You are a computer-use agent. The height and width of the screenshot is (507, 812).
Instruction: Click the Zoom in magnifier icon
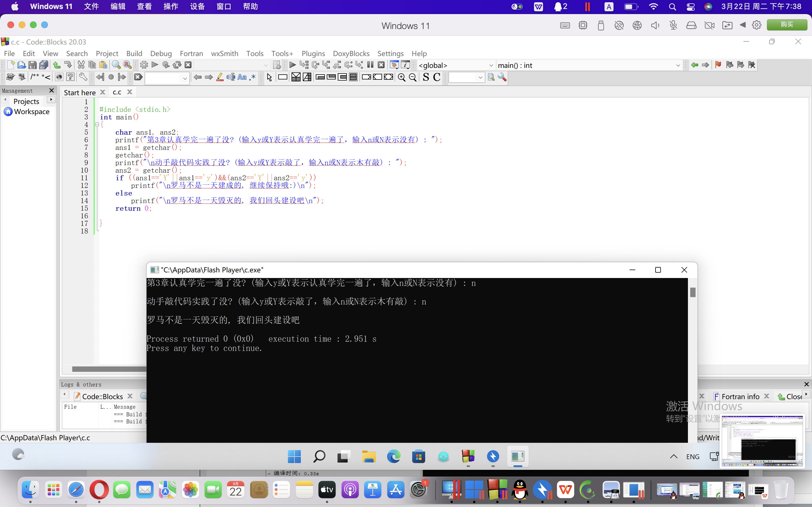(x=401, y=77)
